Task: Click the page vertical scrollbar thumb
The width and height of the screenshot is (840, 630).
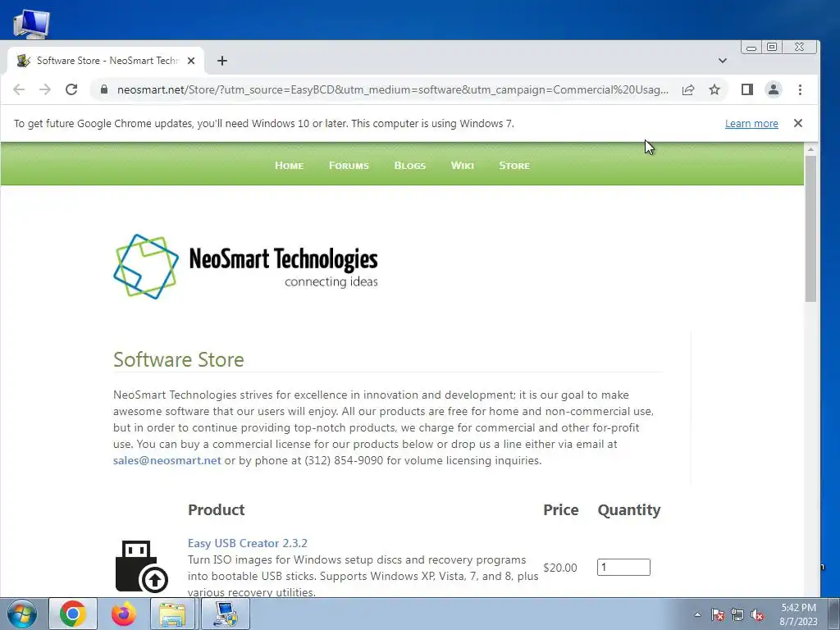Action: pyautogui.click(x=810, y=229)
